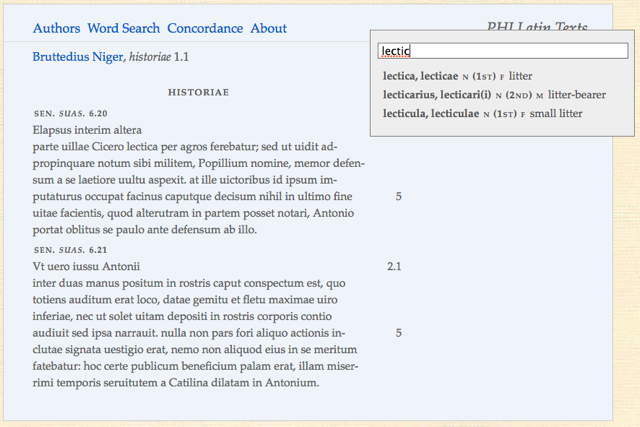Click the About link
This screenshot has height=427, width=640.
point(268,28)
